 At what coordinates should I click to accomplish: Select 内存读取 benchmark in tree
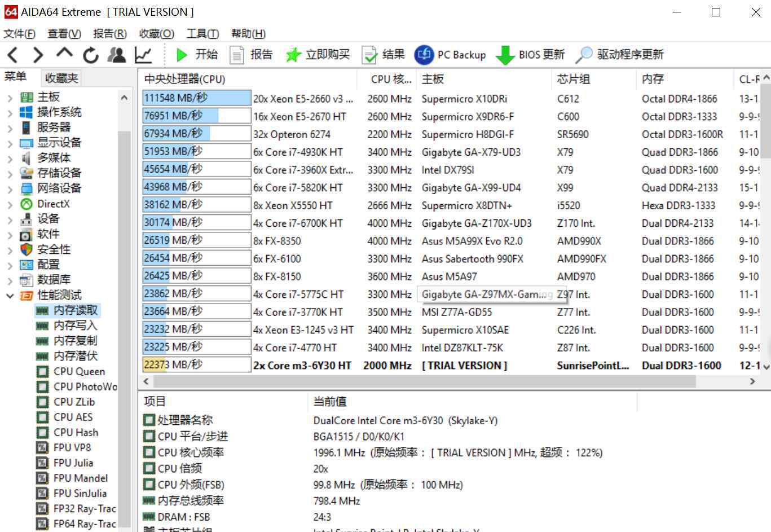click(68, 310)
